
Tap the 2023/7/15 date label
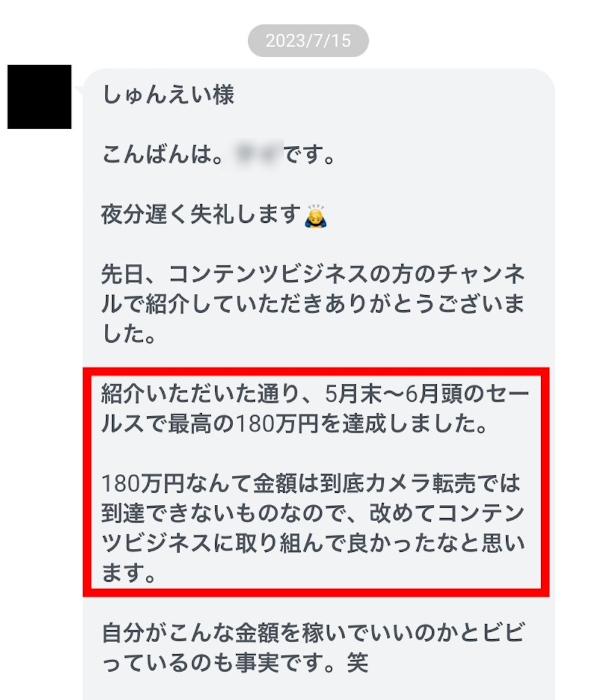click(308, 40)
